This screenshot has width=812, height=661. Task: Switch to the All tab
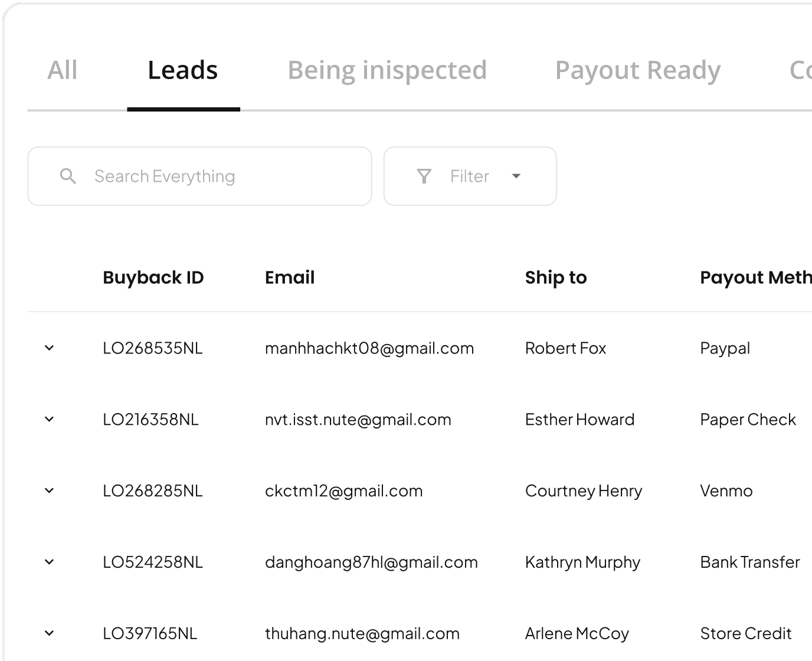[63, 70]
